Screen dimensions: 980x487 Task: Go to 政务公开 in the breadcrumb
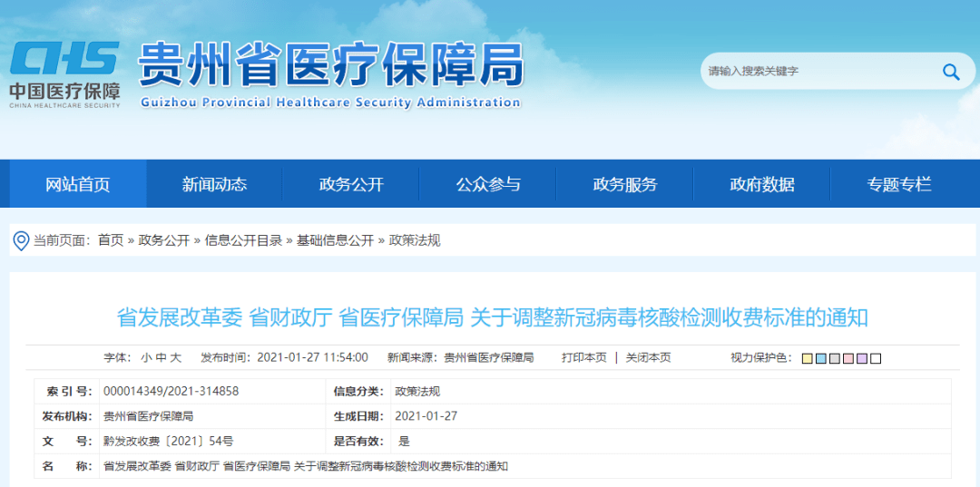point(163,240)
